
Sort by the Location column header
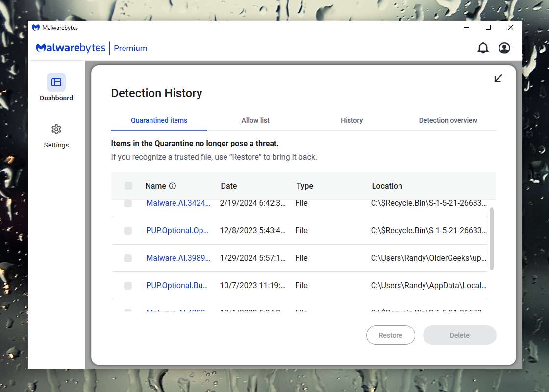(387, 186)
